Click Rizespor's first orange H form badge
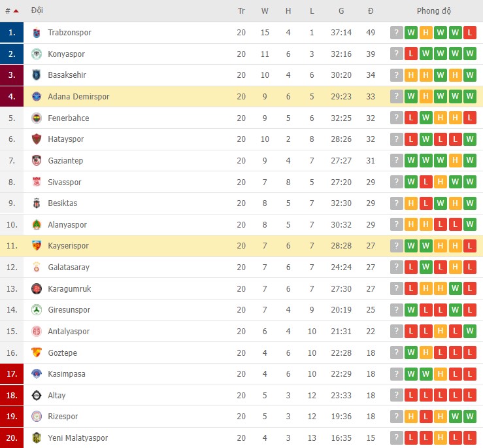 pyautogui.click(x=411, y=417)
